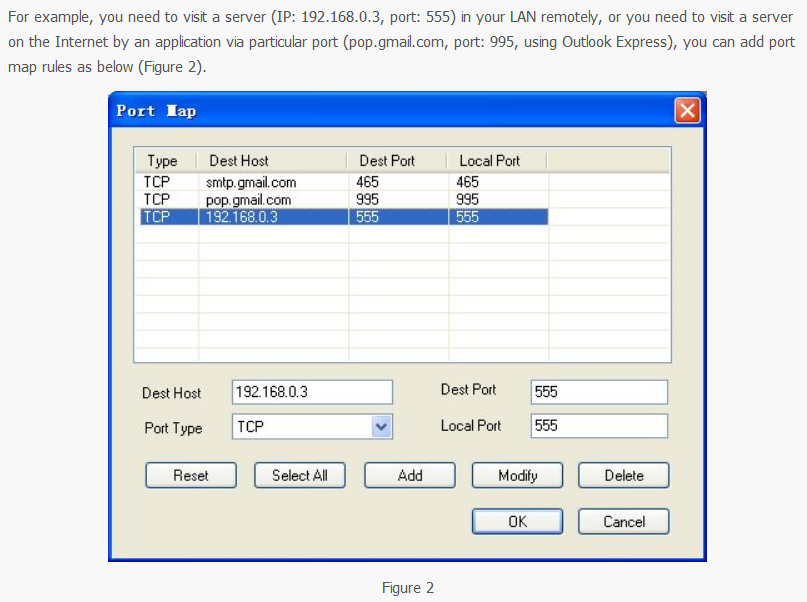Click Local Port cell 995
Image resolution: width=807 pixels, height=602 pixels.
click(x=467, y=200)
